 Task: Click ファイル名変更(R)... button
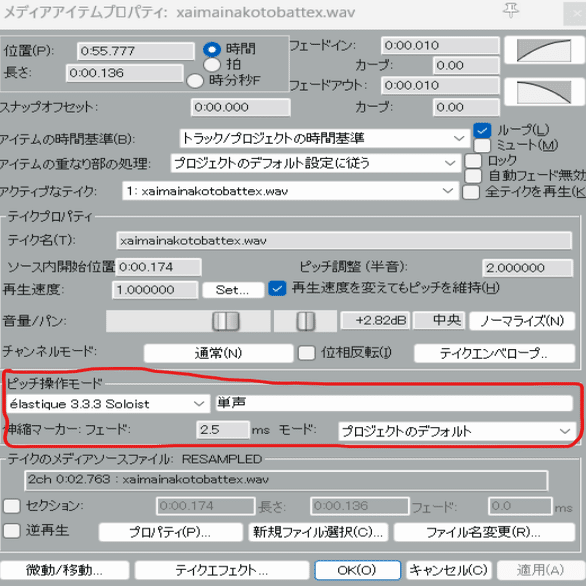point(484,532)
